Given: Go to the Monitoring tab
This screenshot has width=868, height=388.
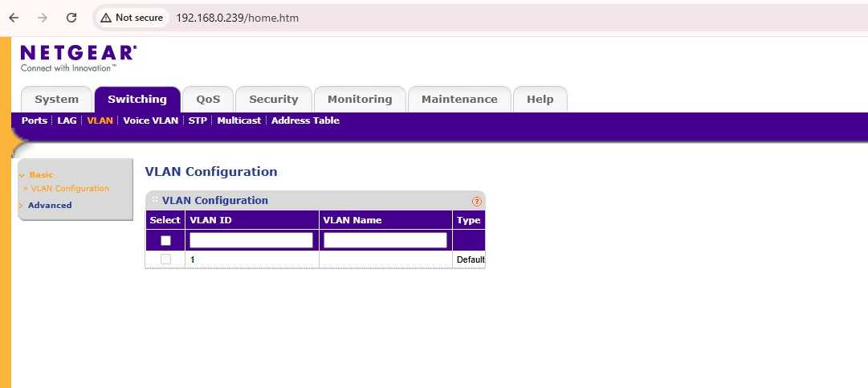Looking at the screenshot, I should pos(360,100).
